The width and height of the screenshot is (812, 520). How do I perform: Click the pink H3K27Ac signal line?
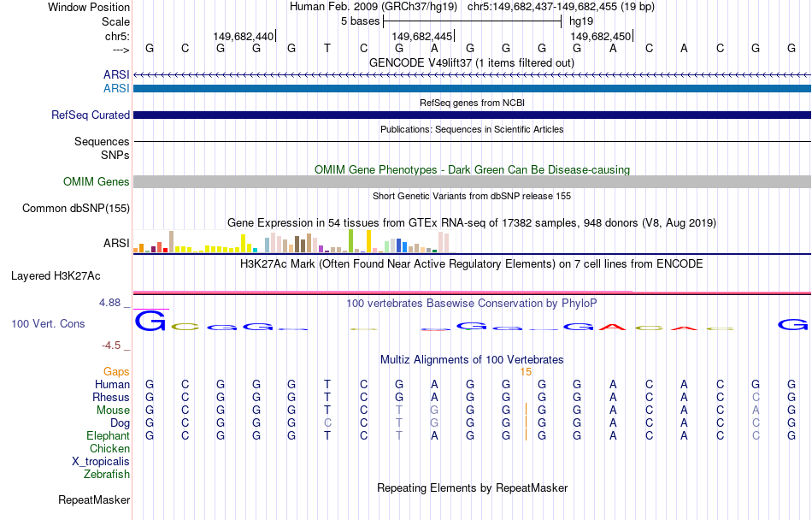click(473, 292)
